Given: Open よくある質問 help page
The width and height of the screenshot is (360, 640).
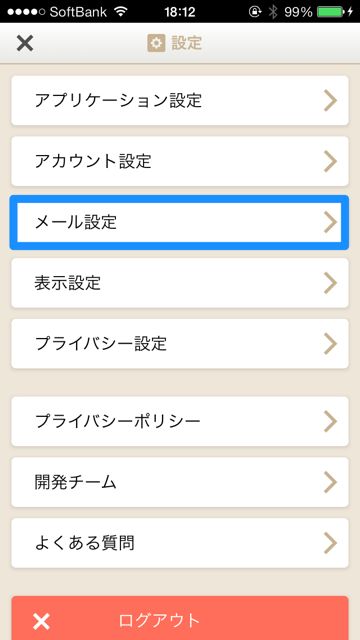Looking at the screenshot, I should [x=180, y=543].
